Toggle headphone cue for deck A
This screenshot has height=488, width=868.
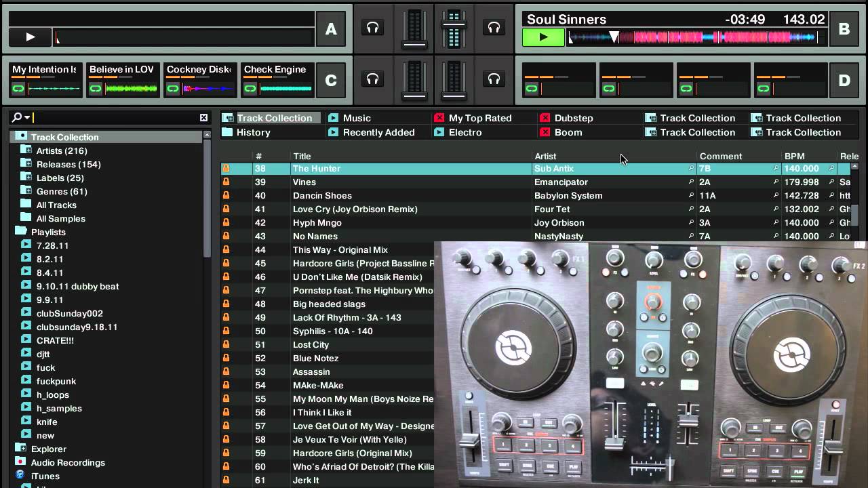point(372,28)
